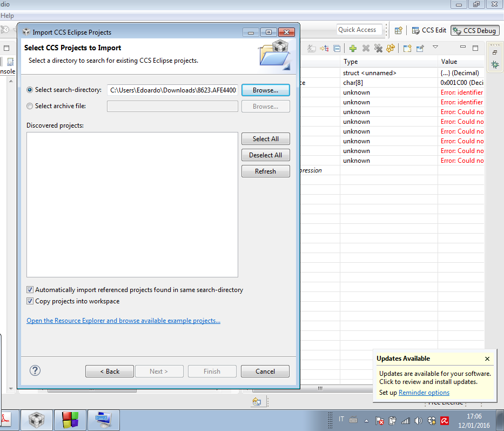Open the Help menu
504x431 pixels.
click(x=7, y=16)
